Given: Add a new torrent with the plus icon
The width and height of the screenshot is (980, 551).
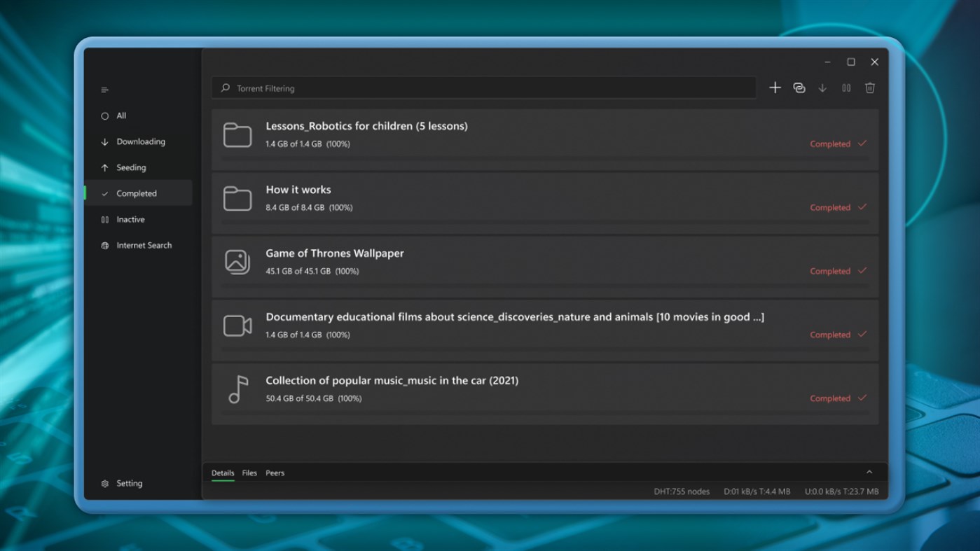Looking at the screenshot, I should pos(775,88).
